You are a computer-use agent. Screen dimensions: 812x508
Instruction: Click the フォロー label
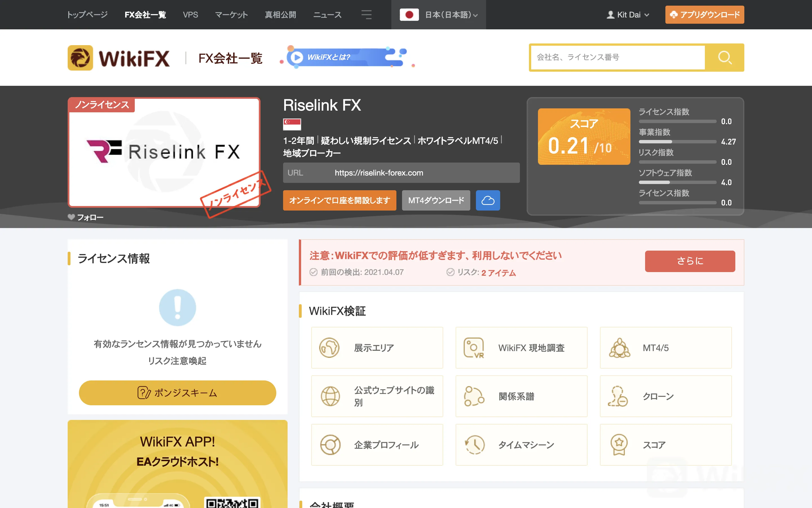tap(90, 217)
